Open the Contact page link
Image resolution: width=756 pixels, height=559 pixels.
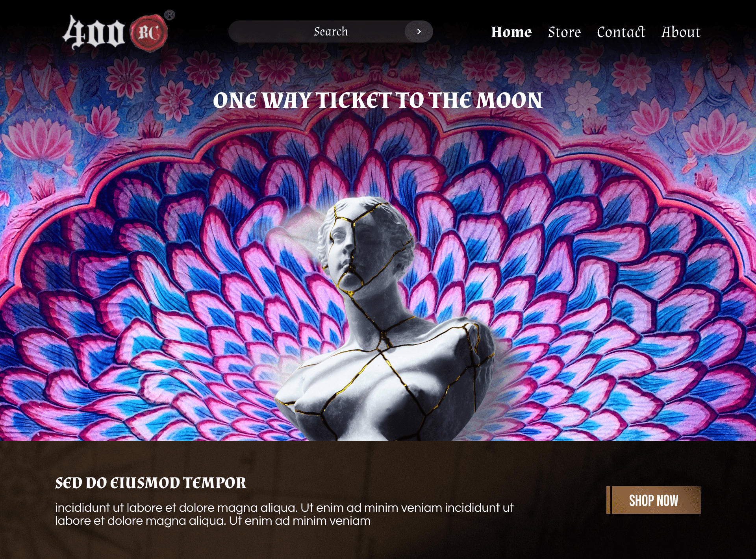[621, 32]
